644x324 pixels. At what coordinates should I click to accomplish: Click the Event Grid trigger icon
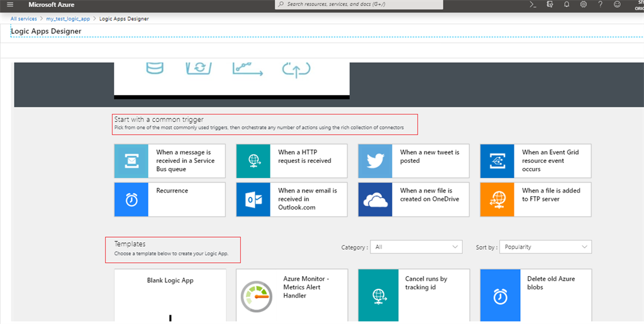[x=497, y=161]
